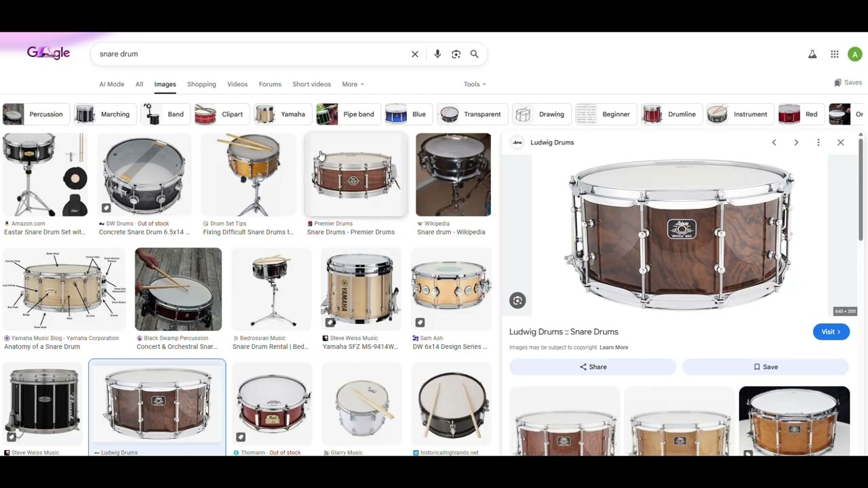Open the Learn More copyright link
Viewport: 868px width, 488px height.
pos(614,347)
